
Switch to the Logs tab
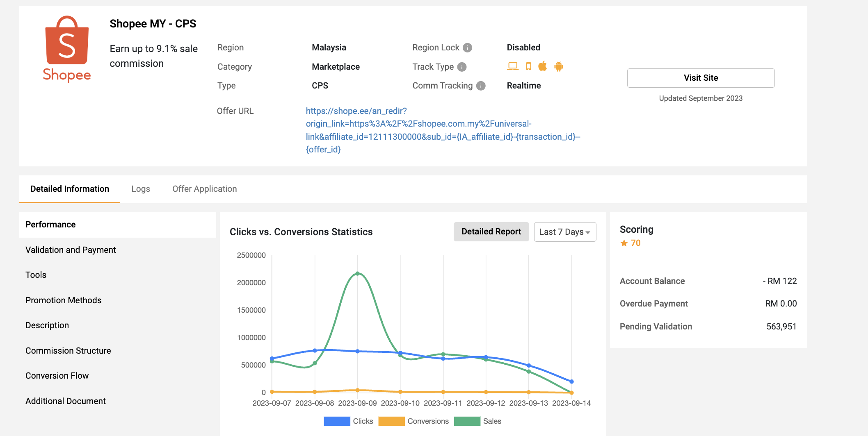[141, 189]
